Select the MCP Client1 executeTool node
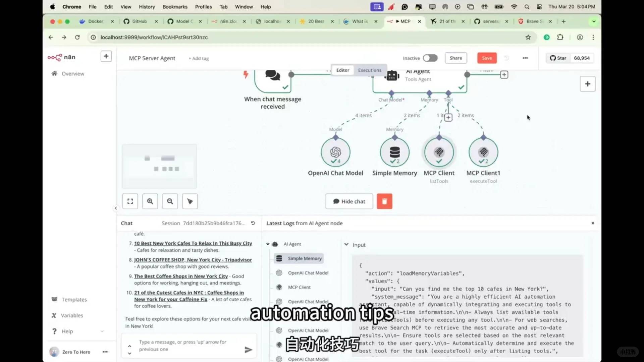Viewport: 644px width, 362px height. coord(483,152)
